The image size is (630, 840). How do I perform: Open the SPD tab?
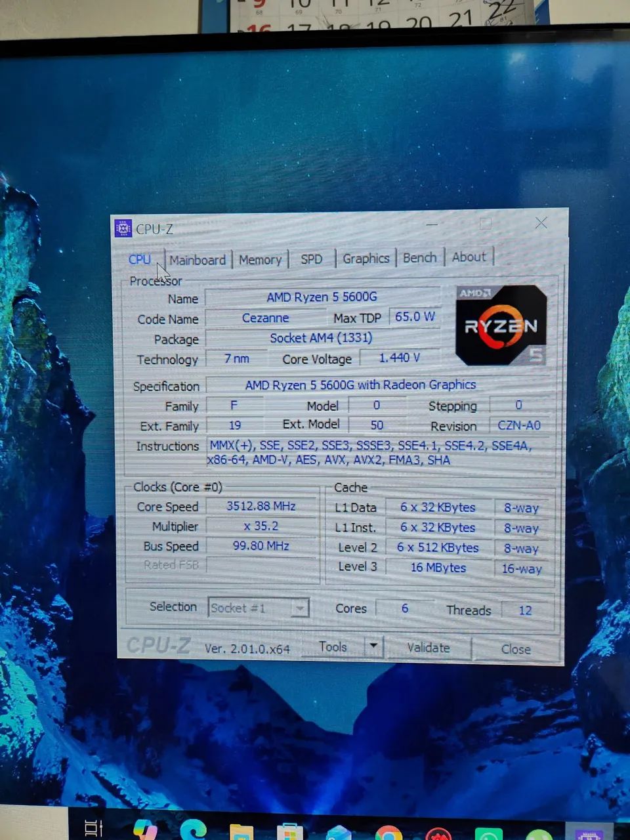312,259
